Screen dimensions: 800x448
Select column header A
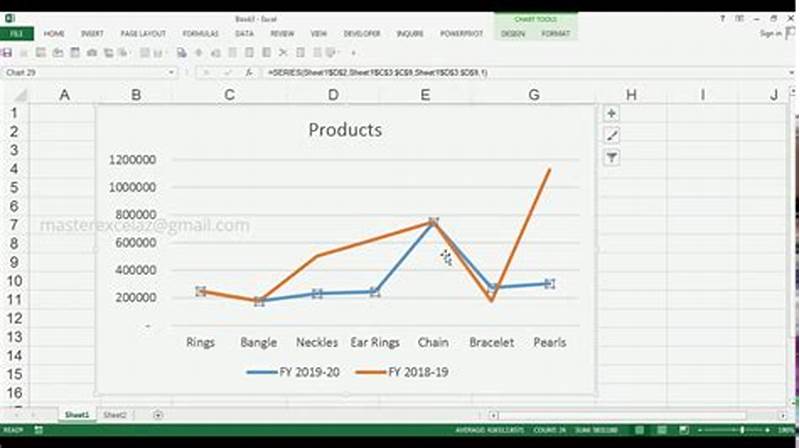coord(64,95)
